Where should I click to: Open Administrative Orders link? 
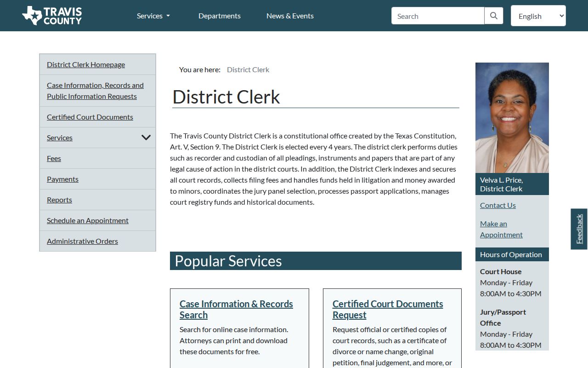(x=82, y=241)
